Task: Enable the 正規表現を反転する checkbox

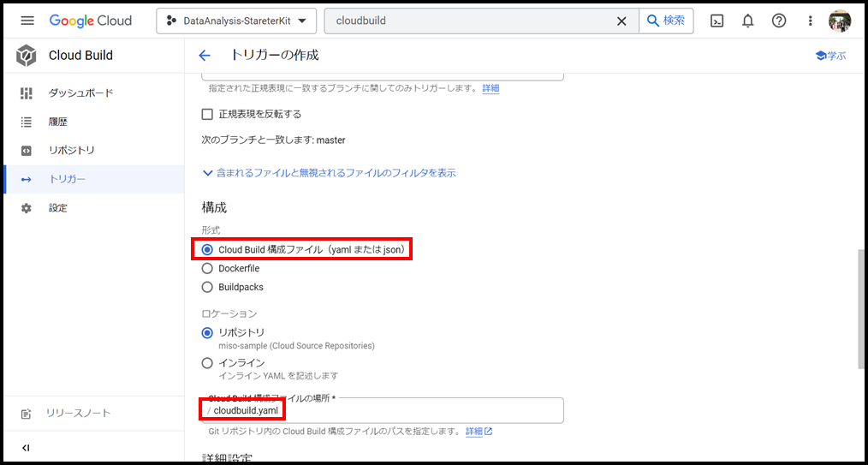Action: click(x=207, y=114)
